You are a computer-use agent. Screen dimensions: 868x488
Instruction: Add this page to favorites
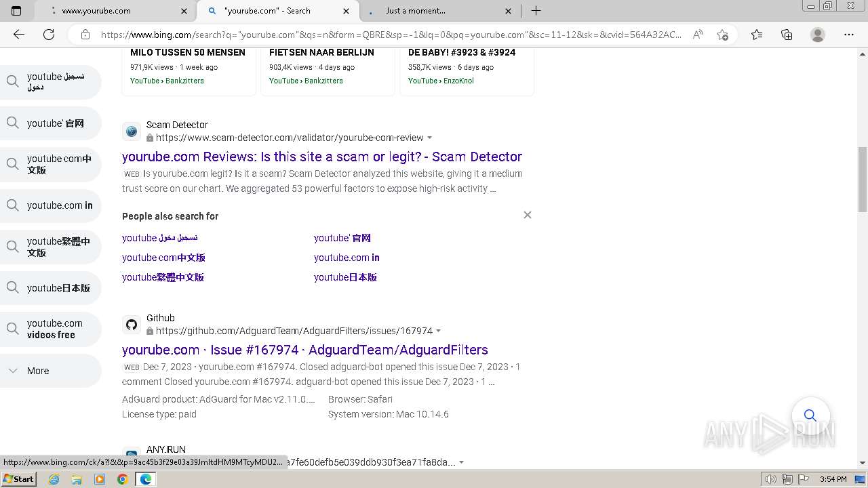click(722, 35)
